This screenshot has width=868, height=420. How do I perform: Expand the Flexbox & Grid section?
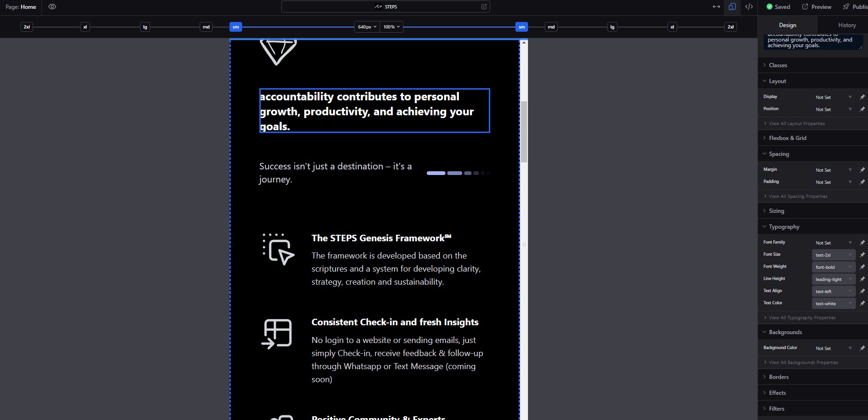click(813, 138)
